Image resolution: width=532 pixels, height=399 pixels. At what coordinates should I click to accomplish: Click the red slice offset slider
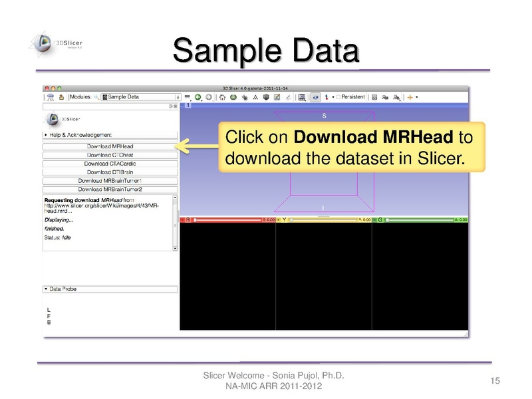click(227, 220)
